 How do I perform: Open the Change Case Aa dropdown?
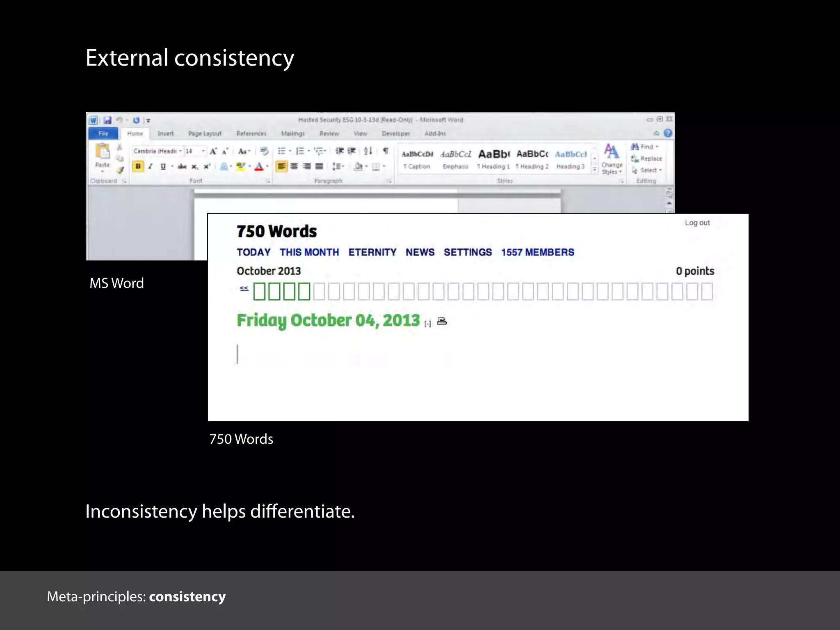(x=244, y=151)
